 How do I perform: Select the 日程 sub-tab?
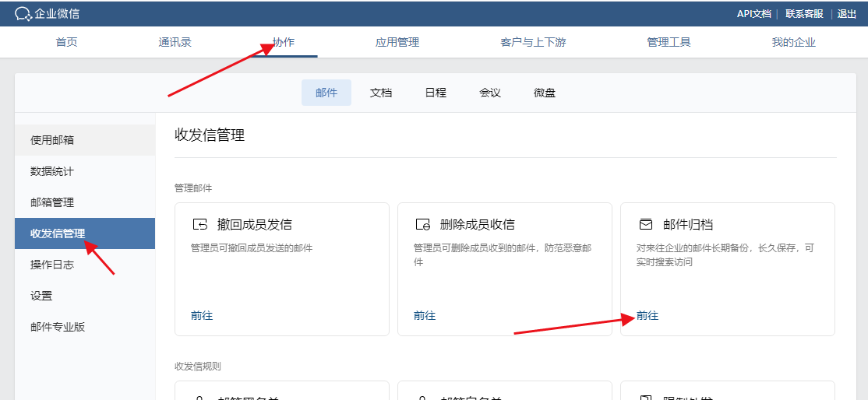(436, 93)
